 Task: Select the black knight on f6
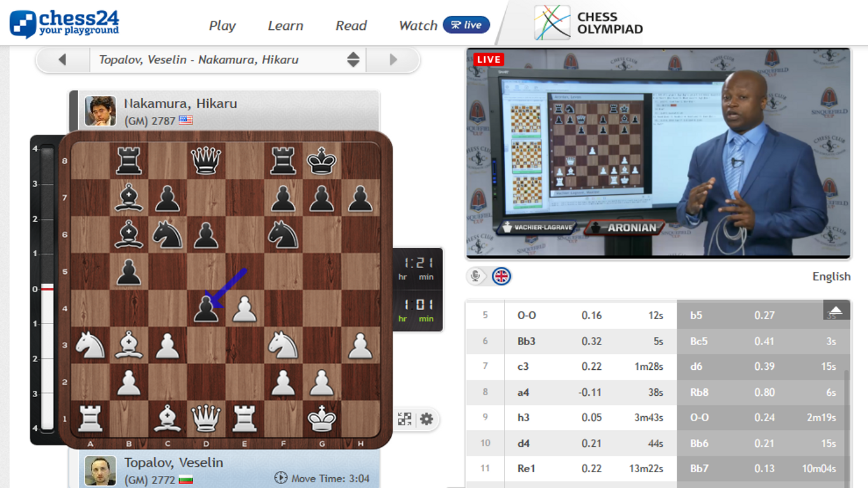tap(283, 235)
